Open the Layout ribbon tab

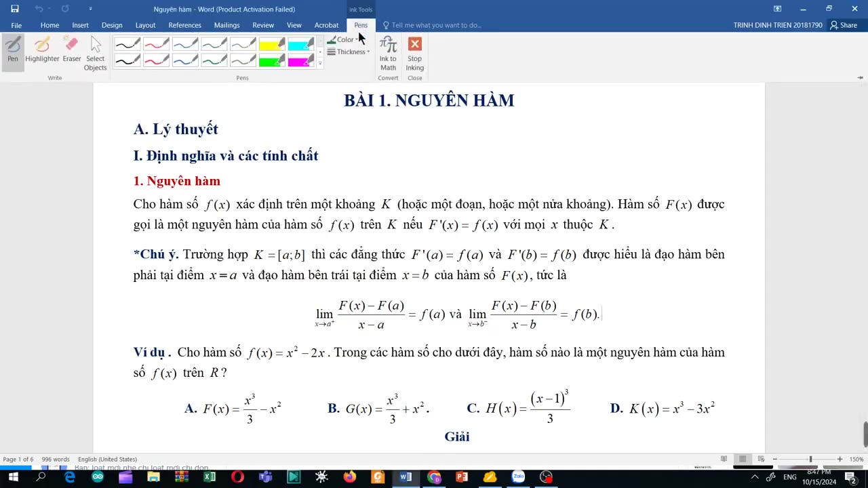click(145, 25)
